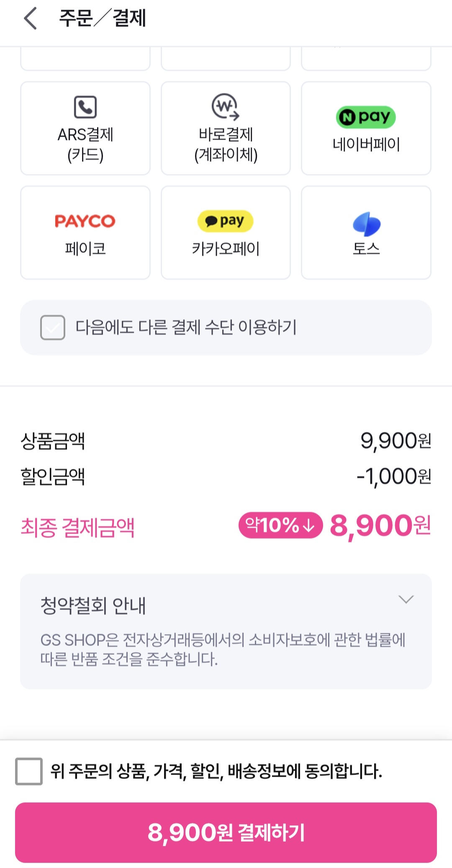Tap the 페이코 label
Viewport: 452px width, 868px height.
click(85, 249)
